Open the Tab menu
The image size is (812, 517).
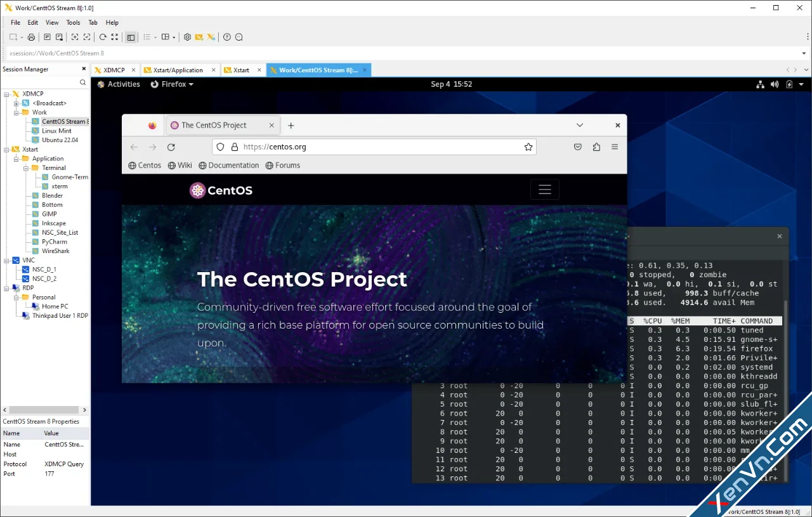pos(93,22)
